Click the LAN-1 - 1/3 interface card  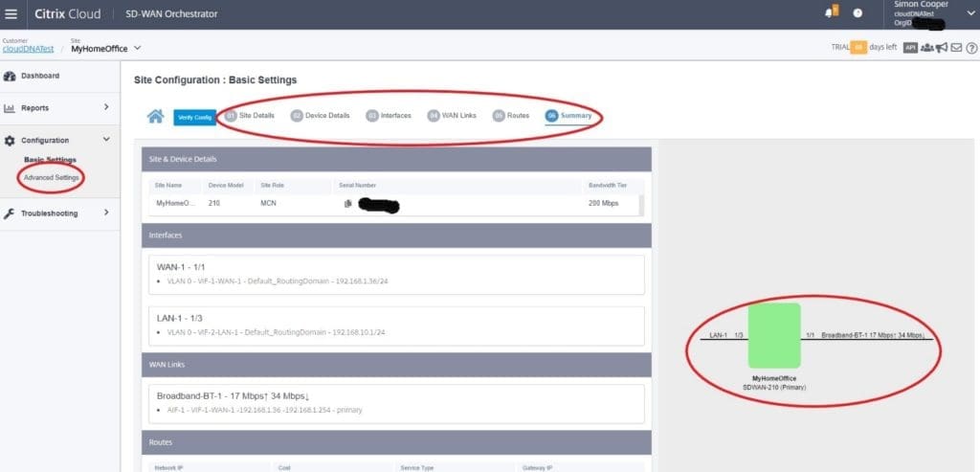coord(396,326)
